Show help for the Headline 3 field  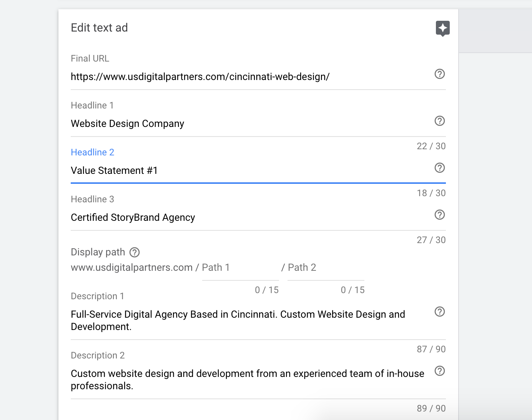pyautogui.click(x=439, y=215)
